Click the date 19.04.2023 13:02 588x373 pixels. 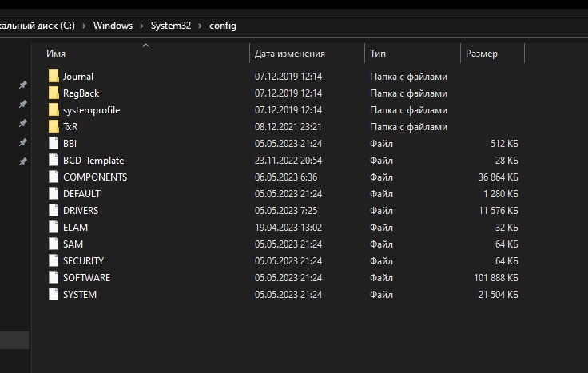tap(288, 228)
